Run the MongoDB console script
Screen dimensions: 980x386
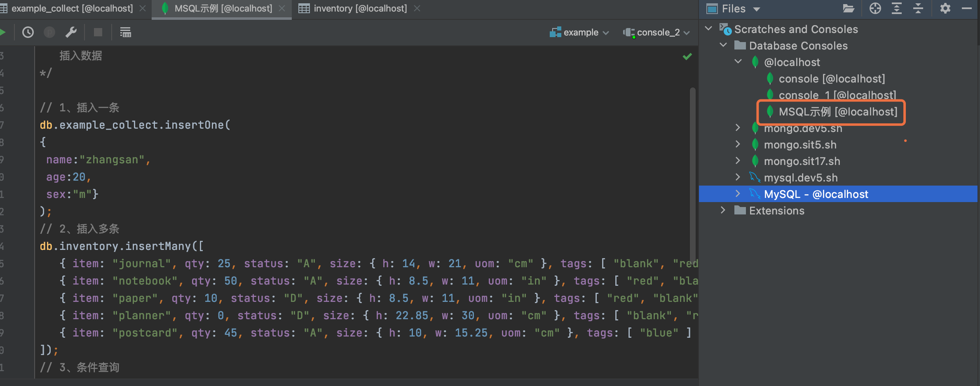click(3, 32)
